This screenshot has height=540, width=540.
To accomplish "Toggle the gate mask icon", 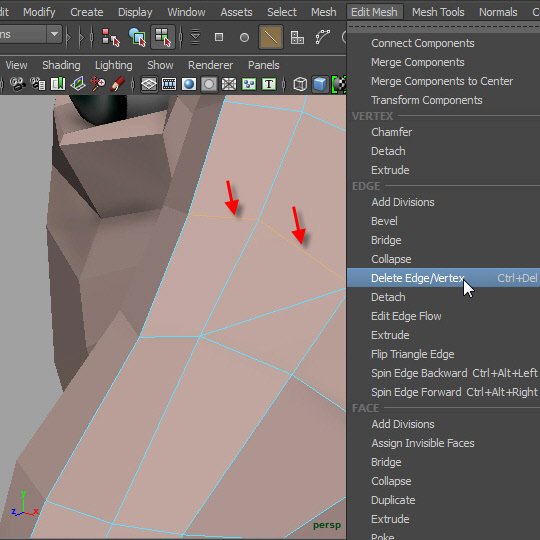I will pos(209,84).
